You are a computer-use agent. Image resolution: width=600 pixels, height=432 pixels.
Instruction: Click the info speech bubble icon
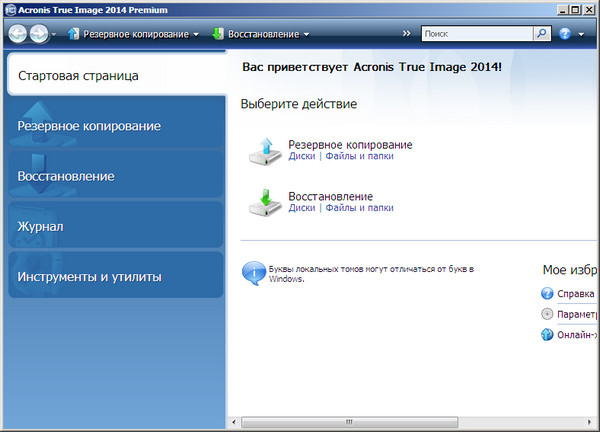254,271
